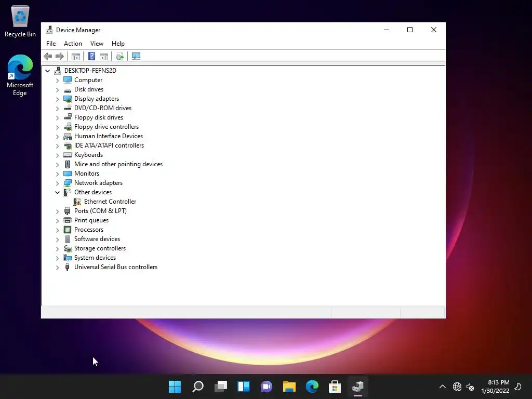
Task: Expand the Floppy drive controllers category
Action: [x=57, y=127]
